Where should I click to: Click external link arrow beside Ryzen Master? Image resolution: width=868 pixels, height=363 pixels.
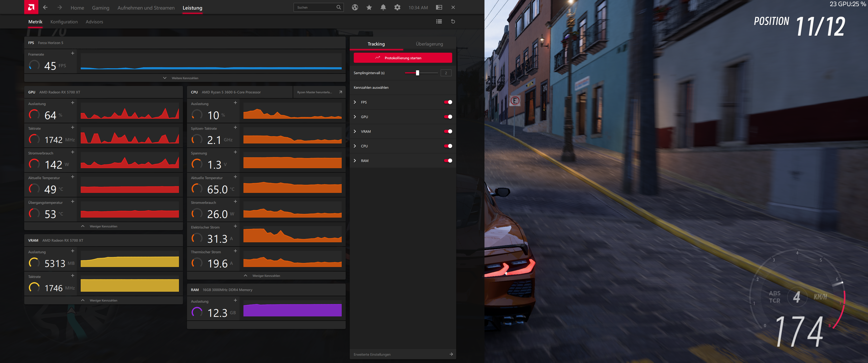click(x=340, y=92)
